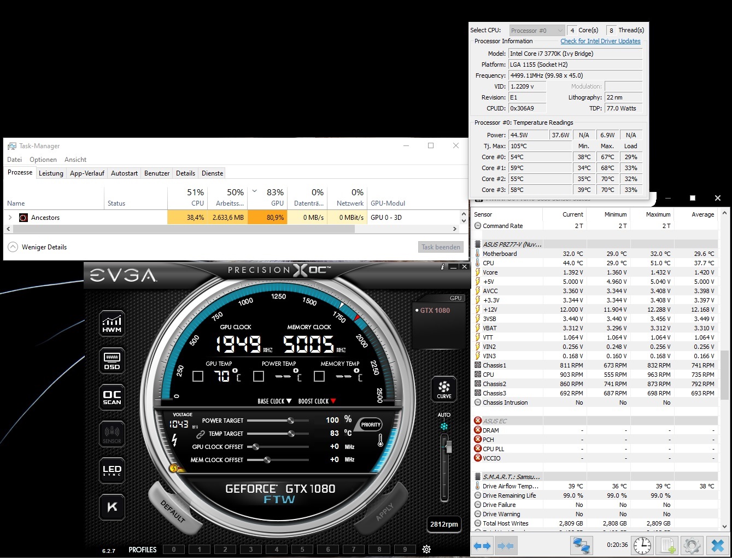Open the HWM hardware monitor in Precision XOC
This screenshot has height=560, width=732.
click(112, 323)
